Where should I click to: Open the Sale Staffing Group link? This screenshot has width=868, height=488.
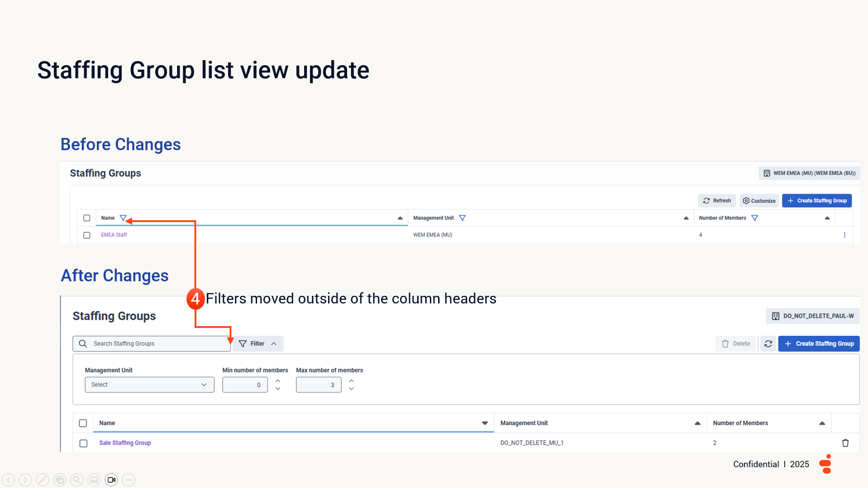pos(125,443)
